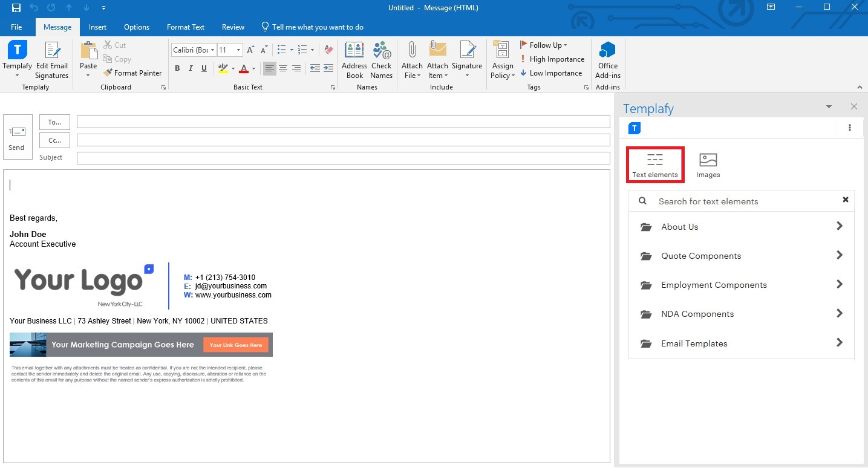Apply red font color
The image size is (868, 468).
(x=244, y=68)
